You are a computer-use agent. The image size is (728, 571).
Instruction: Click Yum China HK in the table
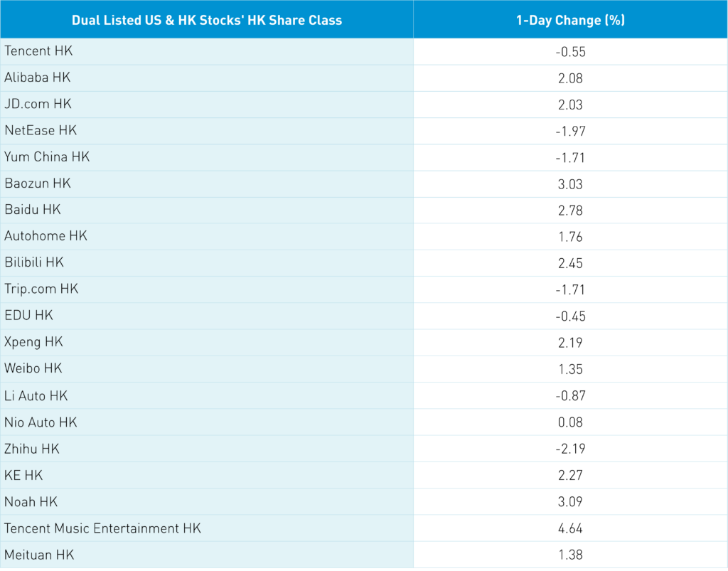(47, 156)
